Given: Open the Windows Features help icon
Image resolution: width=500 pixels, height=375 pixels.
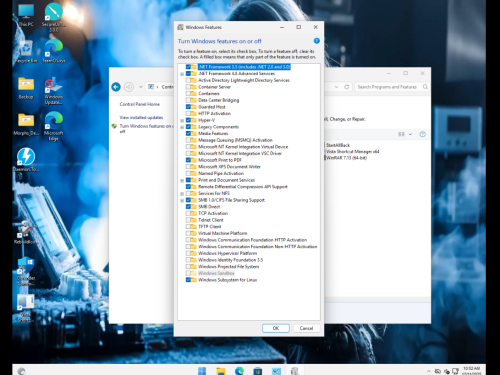Looking at the screenshot, I should [317, 41].
